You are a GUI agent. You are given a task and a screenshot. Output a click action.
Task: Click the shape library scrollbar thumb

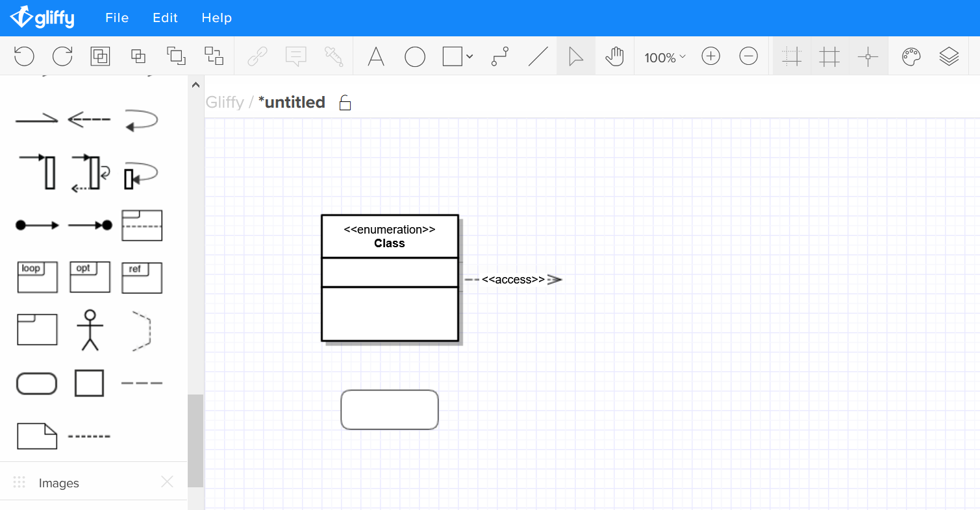(195, 441)
